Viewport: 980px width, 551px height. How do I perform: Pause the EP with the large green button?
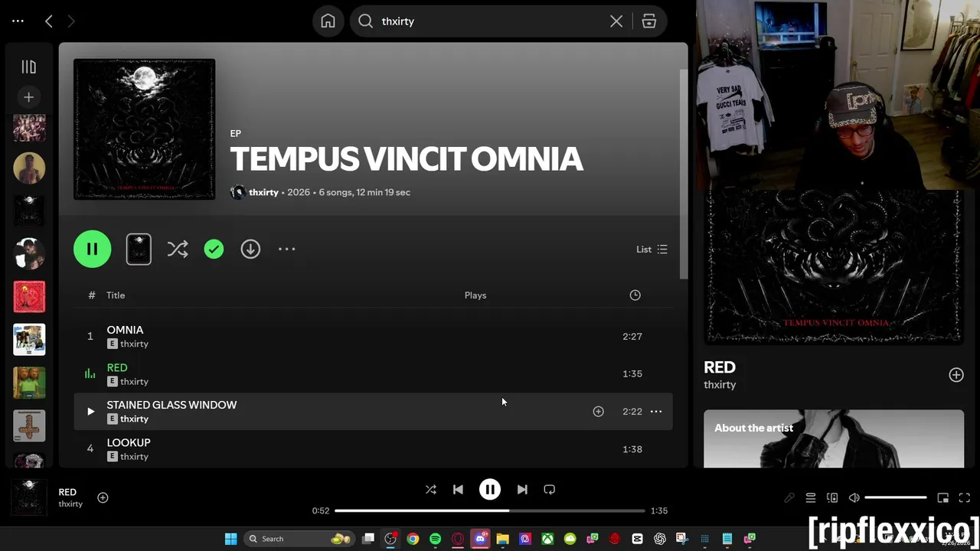[x=92, y=249]
